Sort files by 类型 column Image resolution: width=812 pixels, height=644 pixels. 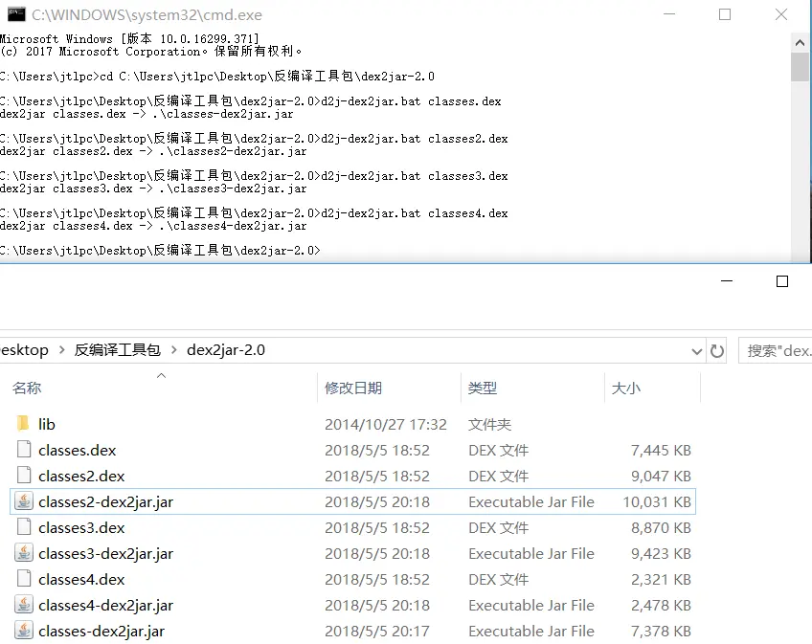click(x=483, y=388)
